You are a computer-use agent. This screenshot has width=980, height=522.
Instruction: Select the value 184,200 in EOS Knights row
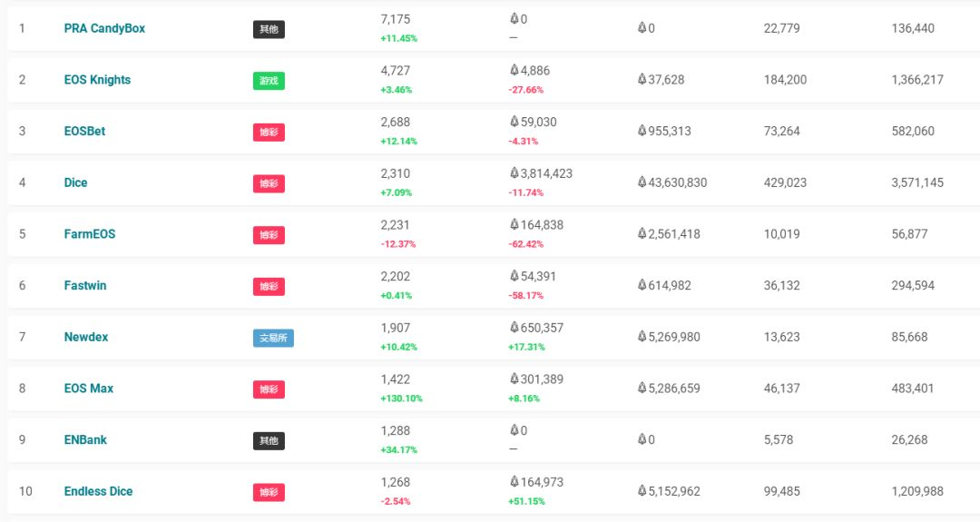click(x=786, y=79)
